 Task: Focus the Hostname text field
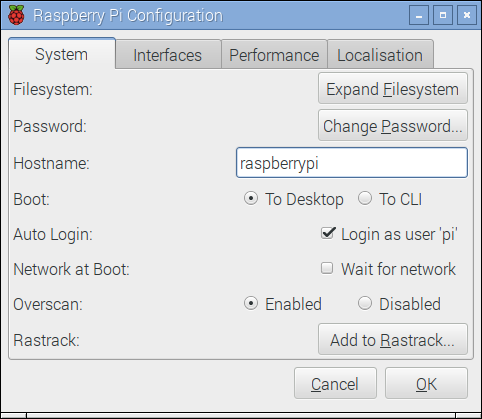click(352, 163)
